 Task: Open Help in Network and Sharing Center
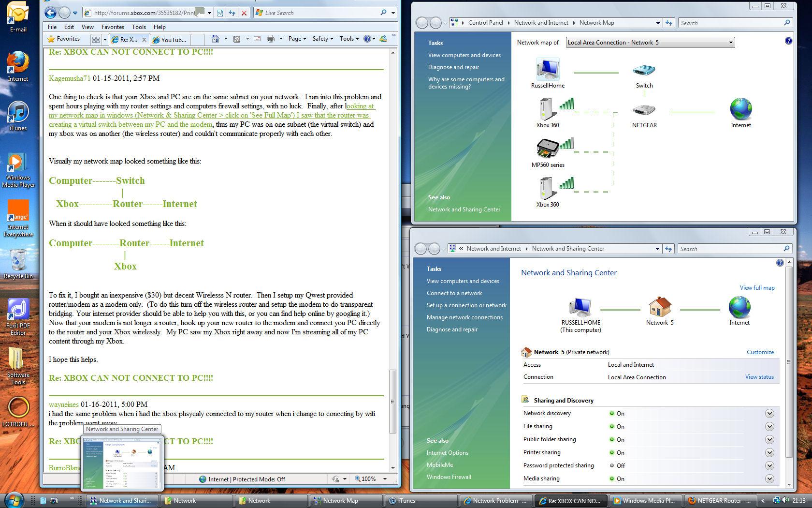coord(780,263)
